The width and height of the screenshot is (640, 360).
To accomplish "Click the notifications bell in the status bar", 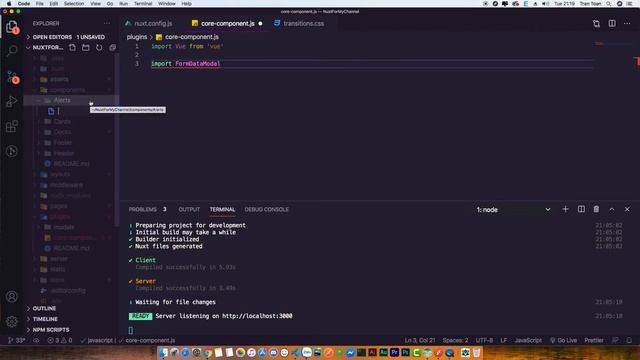I will (x=629, y=340).
